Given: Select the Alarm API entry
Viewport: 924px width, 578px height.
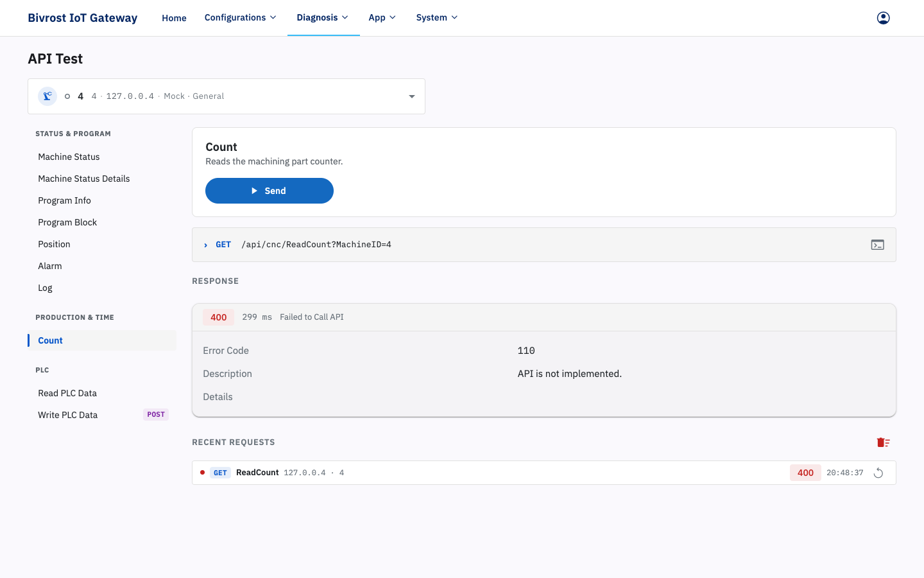Looking at the screenshot, I should point(50,266).
